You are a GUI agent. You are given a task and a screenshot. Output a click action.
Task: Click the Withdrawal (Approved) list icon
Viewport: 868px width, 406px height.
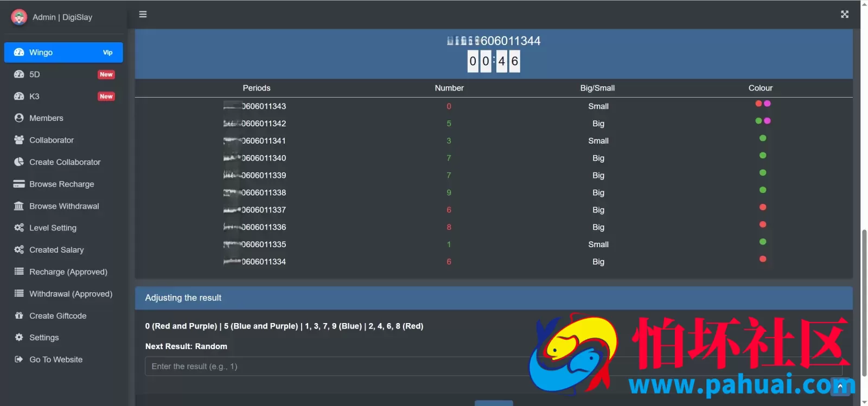19,294
